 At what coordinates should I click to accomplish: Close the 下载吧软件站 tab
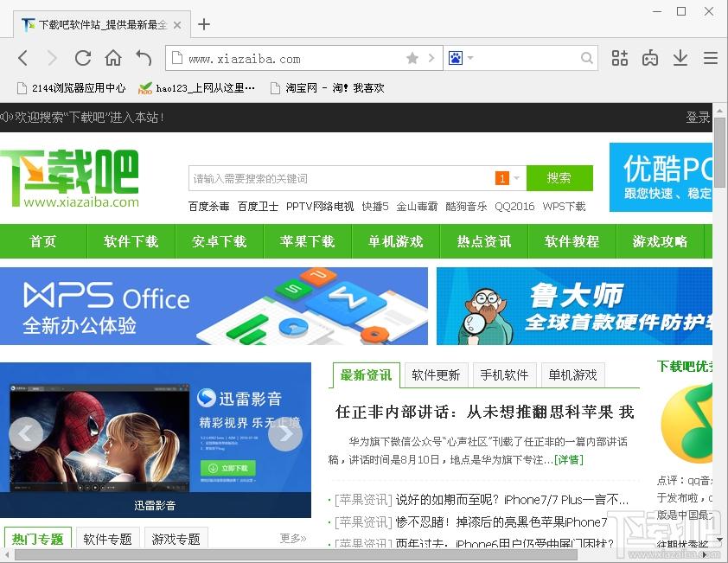coord(177,25)
